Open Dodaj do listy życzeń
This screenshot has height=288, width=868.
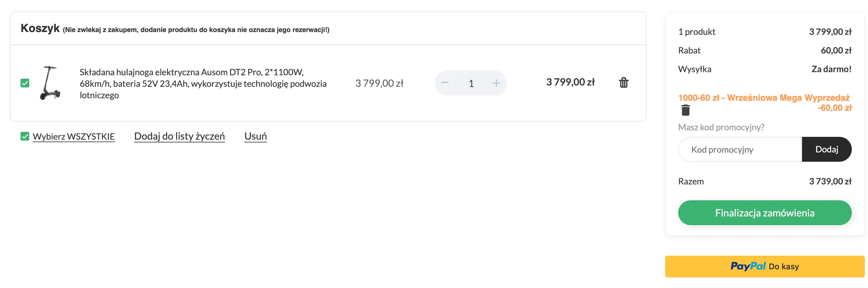(180, 136)
